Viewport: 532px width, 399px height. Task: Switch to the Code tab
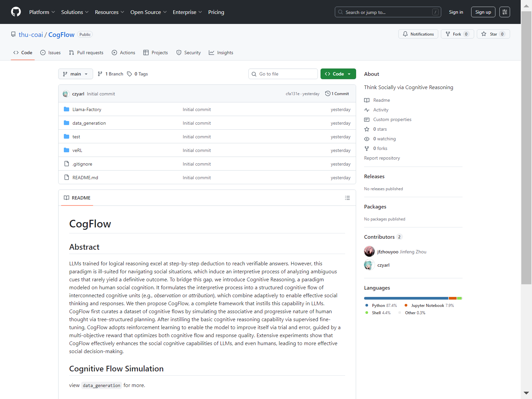(23, 53)
